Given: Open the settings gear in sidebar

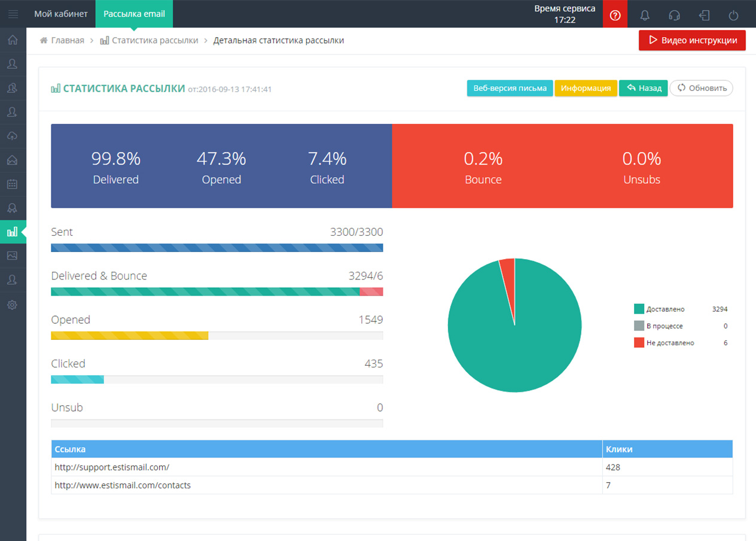Looking at the screenshot, I should tap(13, 305).
